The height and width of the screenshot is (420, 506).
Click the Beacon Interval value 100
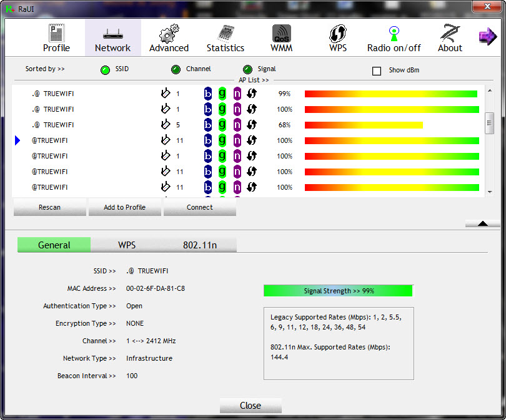(132, 376)
